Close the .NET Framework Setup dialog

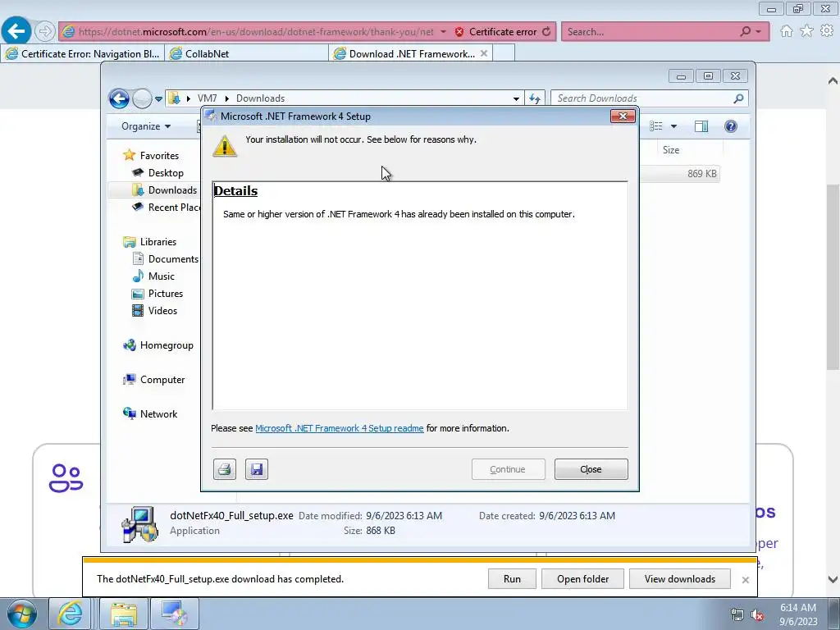point(591,469)
